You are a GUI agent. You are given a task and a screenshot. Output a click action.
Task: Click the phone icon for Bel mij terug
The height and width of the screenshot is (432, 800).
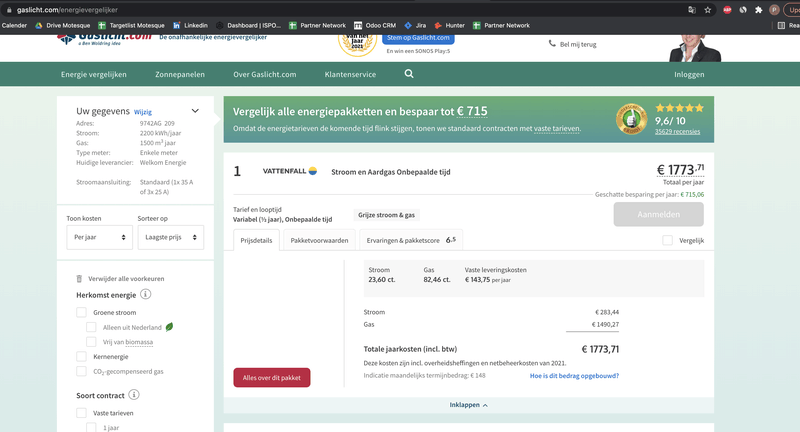pos(552,44)
